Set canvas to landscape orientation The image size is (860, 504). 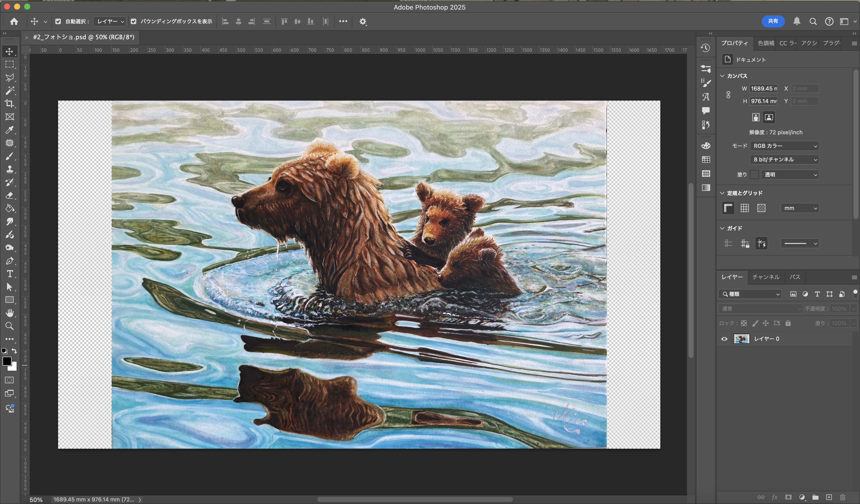pos(768,117)
